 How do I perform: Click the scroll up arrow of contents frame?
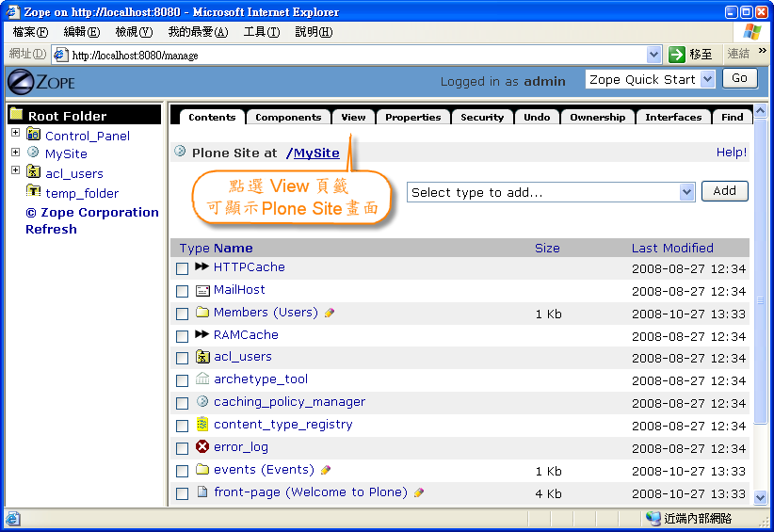click(x=761, y=111)
